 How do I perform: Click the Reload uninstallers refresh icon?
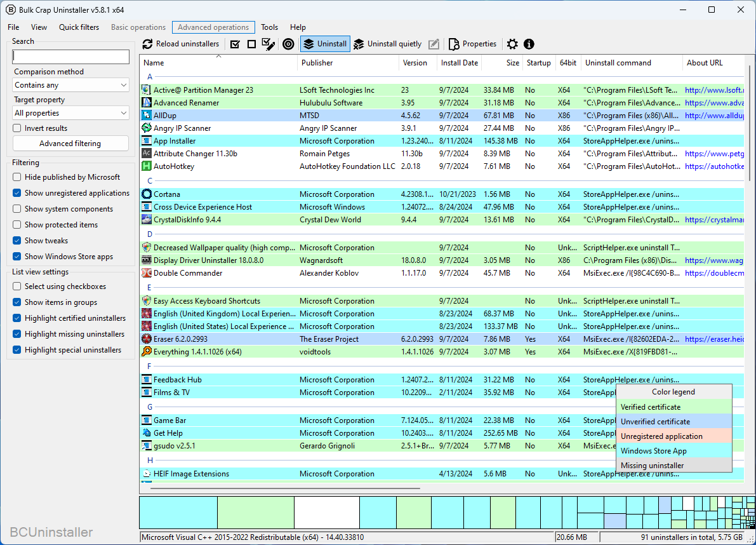tap(147, 44)
